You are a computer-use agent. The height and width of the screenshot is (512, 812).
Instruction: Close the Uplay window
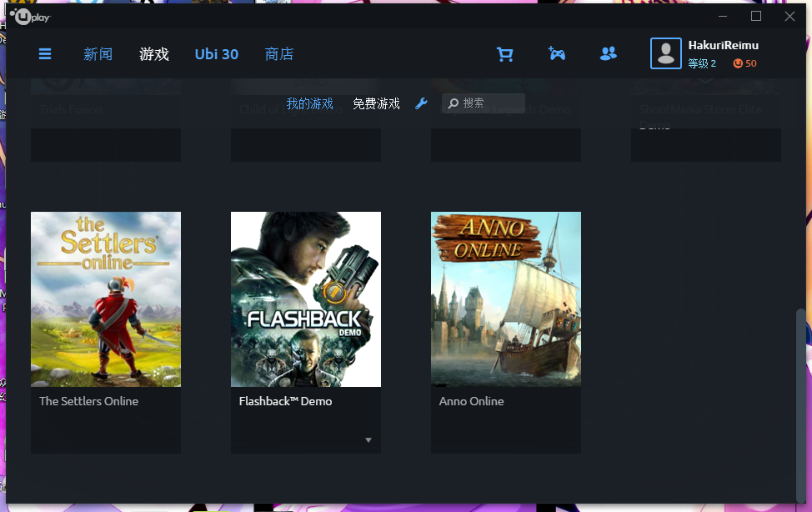pyautogui.click(x=789, y=17)
